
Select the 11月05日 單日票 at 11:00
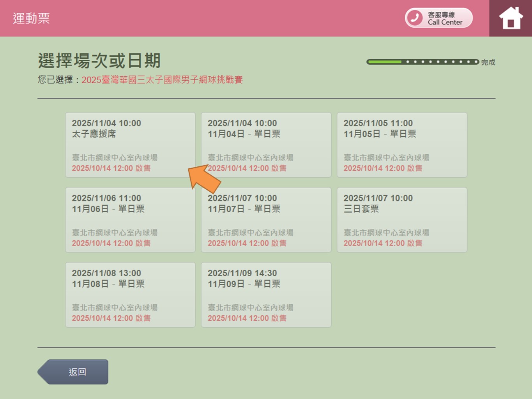(x=402, y=145)
